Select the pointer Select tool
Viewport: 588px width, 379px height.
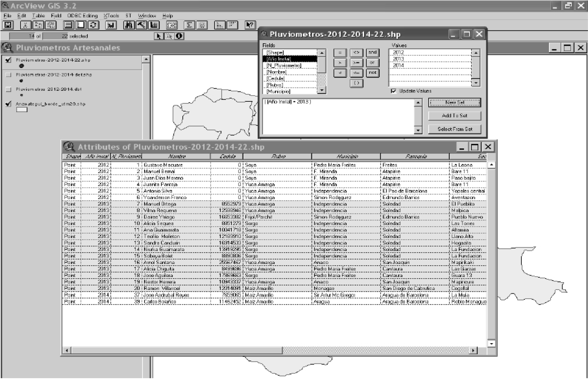point(158,36)
